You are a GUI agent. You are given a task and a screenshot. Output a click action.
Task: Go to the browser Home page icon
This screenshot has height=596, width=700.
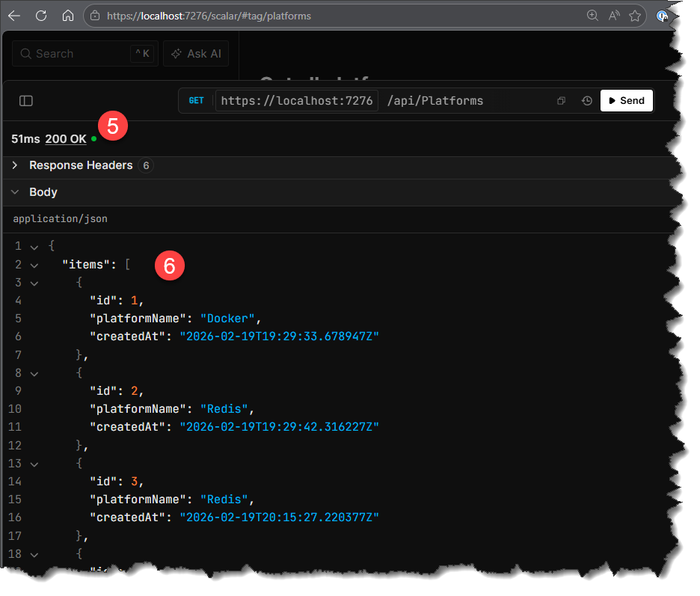pyautogui.click(x=68, y=16)
